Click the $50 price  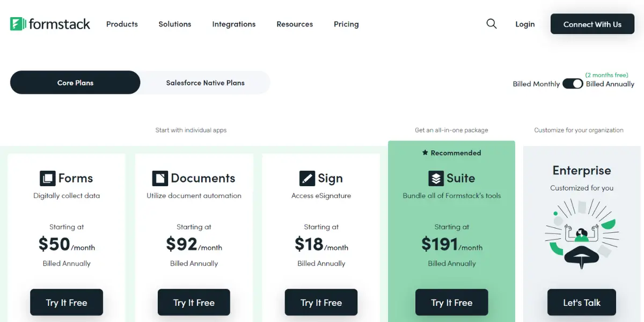[54, 244]
